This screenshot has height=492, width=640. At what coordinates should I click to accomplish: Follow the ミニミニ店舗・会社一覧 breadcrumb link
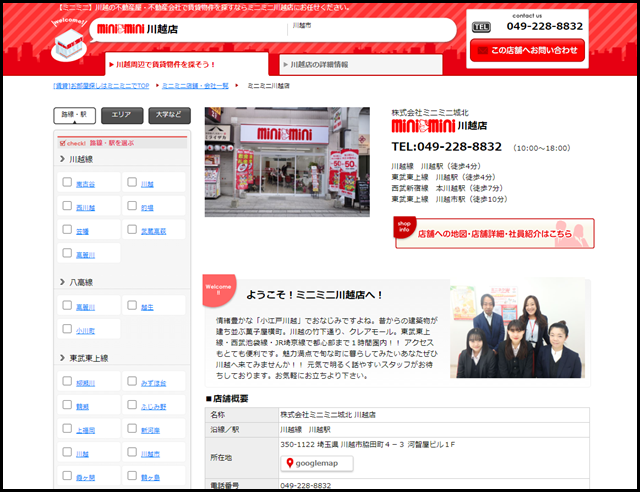pos(195,86)
